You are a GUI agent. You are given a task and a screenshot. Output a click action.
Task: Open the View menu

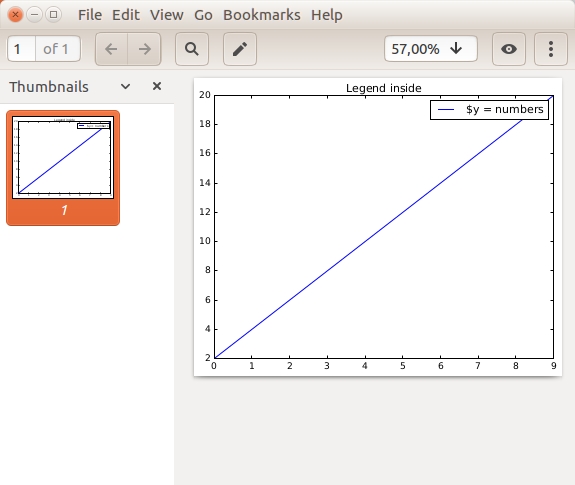pyautogui.click(x=167, y=15)
